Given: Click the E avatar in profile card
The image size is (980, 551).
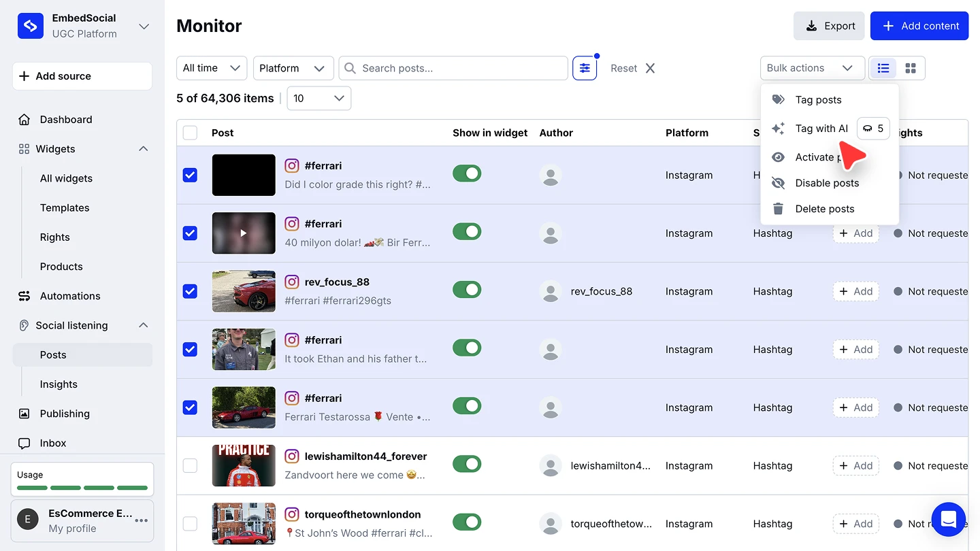Looking at the screenshot, I should pyautogui.click(x=28, y=520).
